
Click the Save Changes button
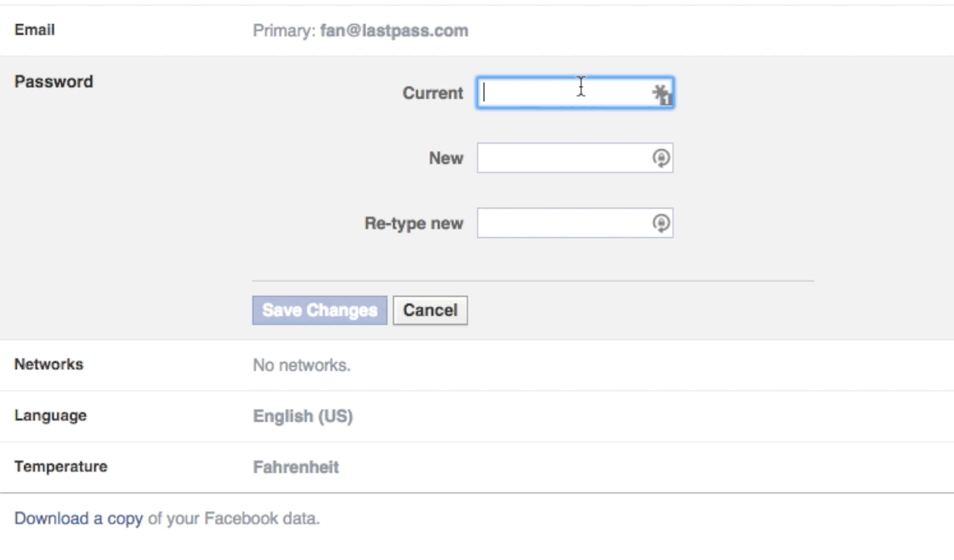click(x=320, y=311)
